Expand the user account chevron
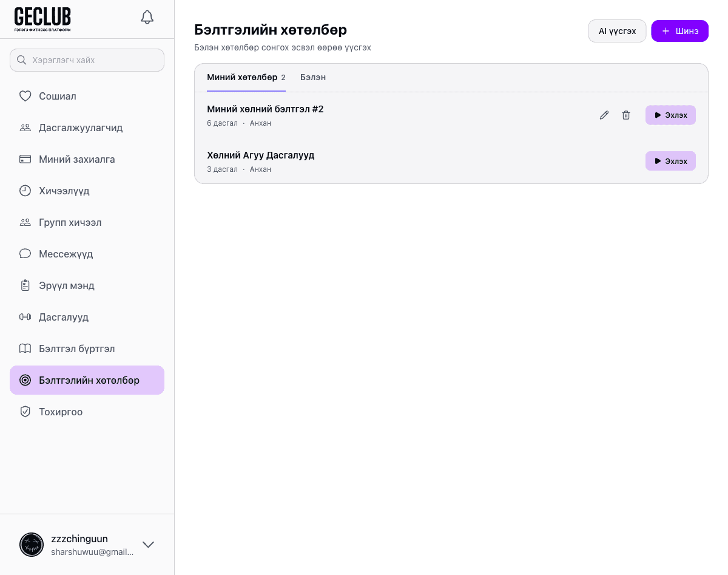The width and height of the screenshot is (728, 575). [x=148, y=545]
